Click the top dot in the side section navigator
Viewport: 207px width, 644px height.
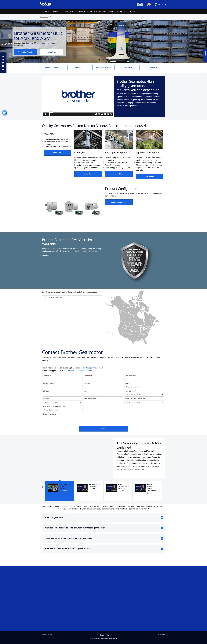pos(3,56)
